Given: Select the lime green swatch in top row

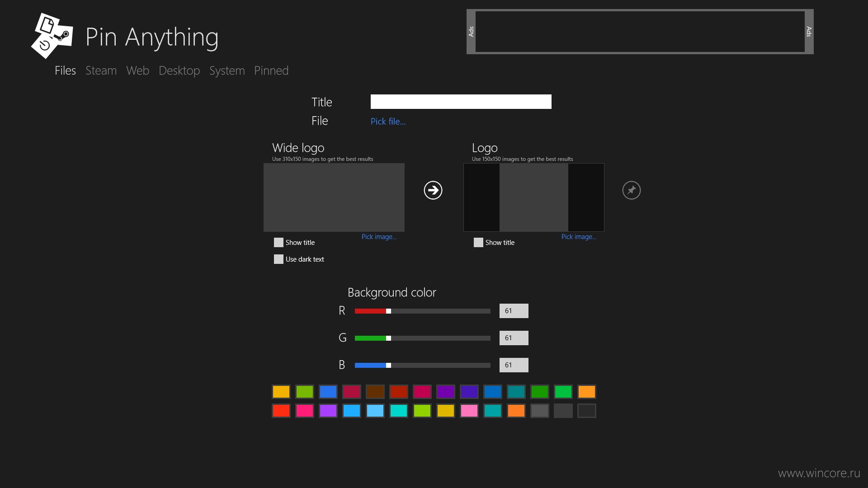Looking at the screenshot, I should [x=305, y=392].
